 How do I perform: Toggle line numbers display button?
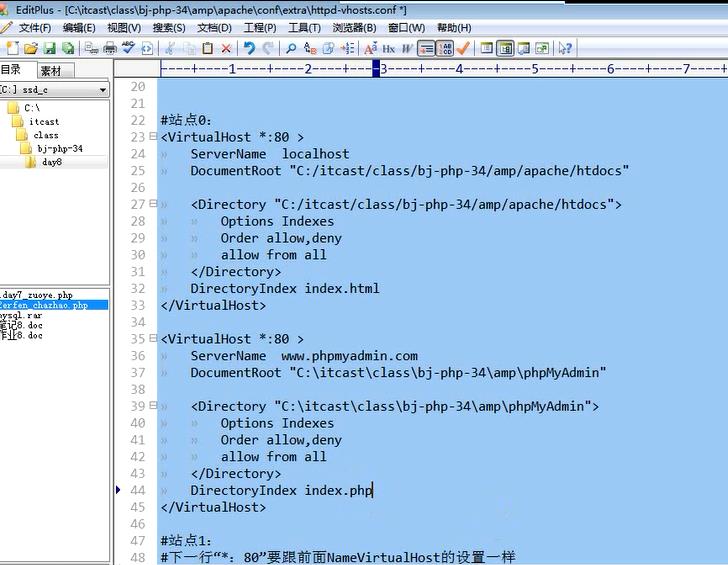(x=445, y=48)
